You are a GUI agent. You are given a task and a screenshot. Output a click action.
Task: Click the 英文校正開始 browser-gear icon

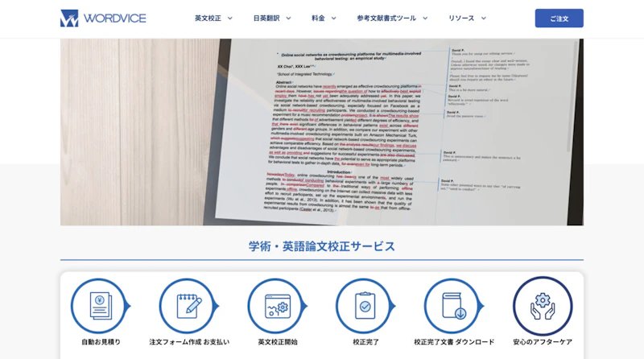coord(277,306)
